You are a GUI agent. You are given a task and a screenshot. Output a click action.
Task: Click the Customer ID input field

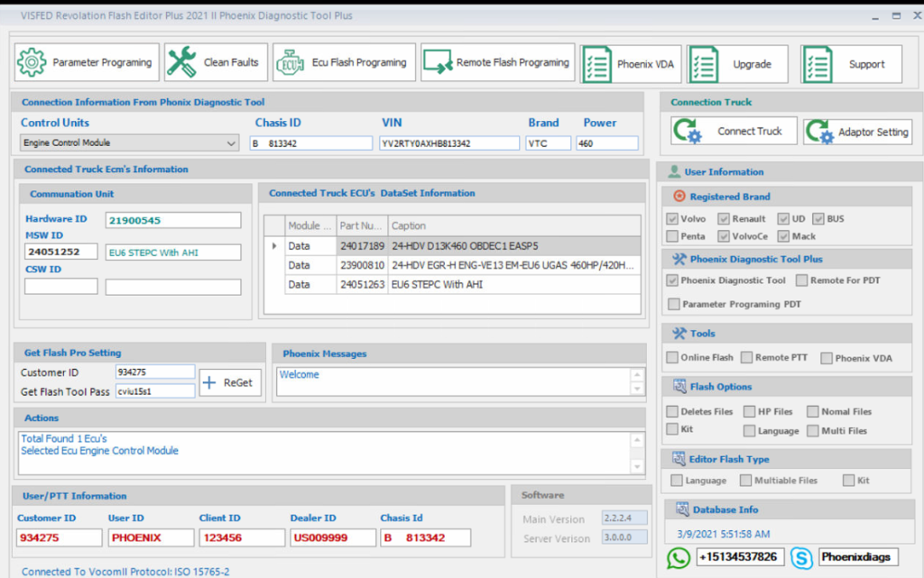coord(155,372)
